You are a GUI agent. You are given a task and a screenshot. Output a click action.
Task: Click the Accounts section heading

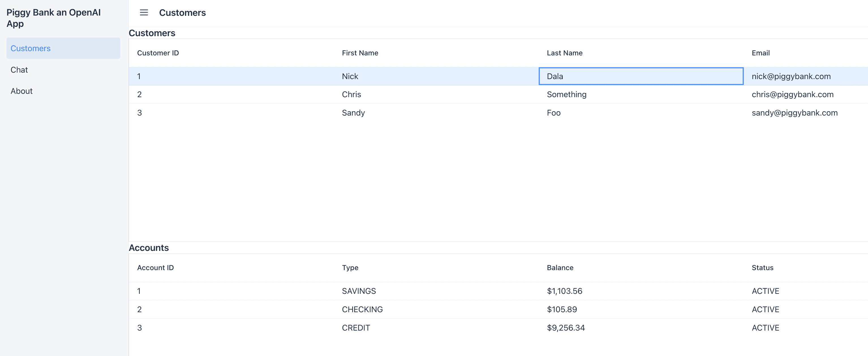pyautogui.click(x=149, y=248)
